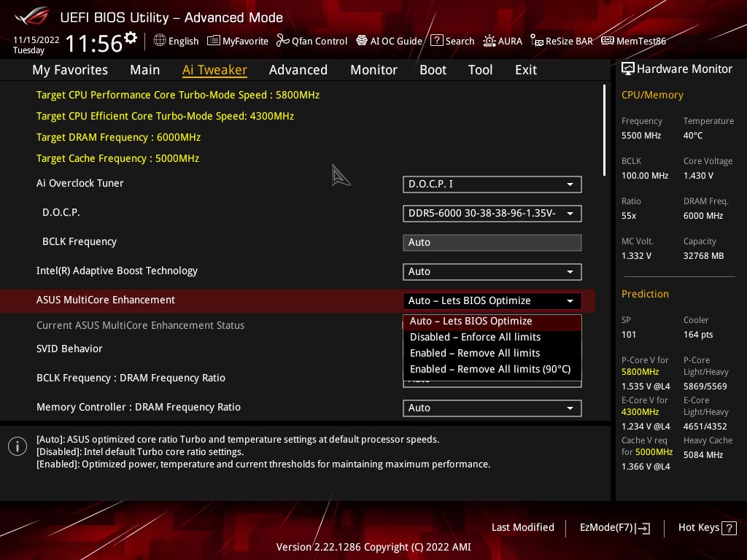Choose Enabled – Remove All limits
747x560 pixels.
492,354
